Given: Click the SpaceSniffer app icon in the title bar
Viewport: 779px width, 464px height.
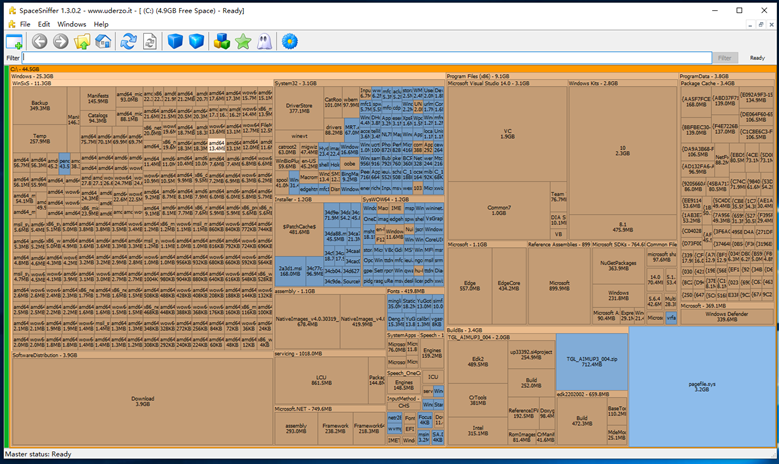Looking at the screenshot, I should tap(12, 10).
